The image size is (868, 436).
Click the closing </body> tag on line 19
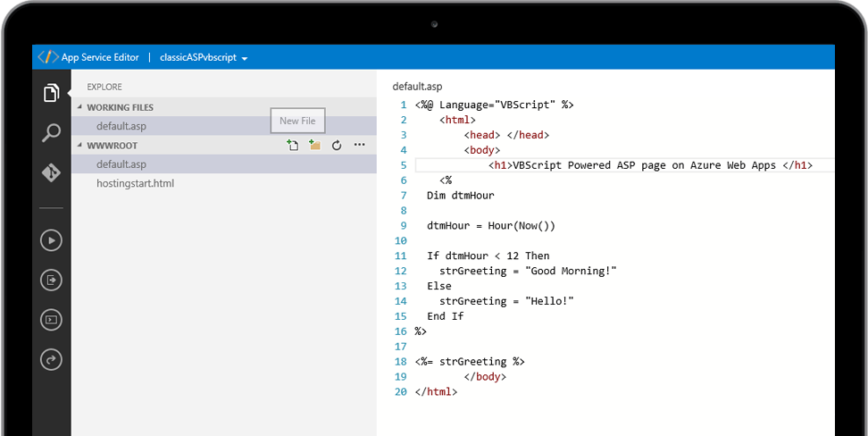pos(486,377)
